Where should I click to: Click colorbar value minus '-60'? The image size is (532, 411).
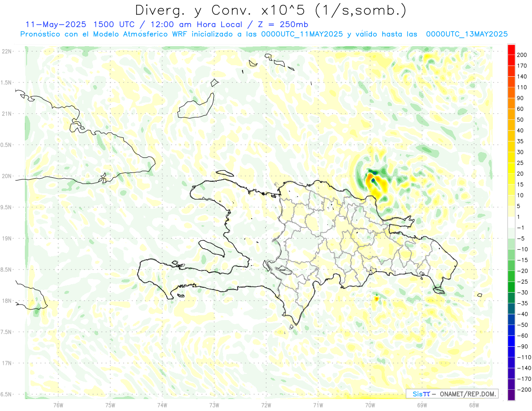click(x=522, y=336)
